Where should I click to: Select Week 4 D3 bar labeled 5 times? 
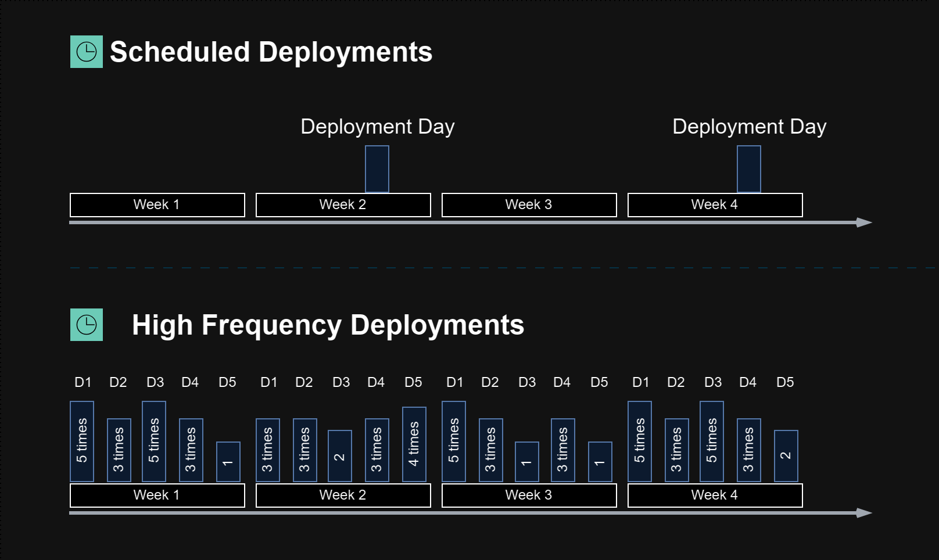click(x=712, y=441)
